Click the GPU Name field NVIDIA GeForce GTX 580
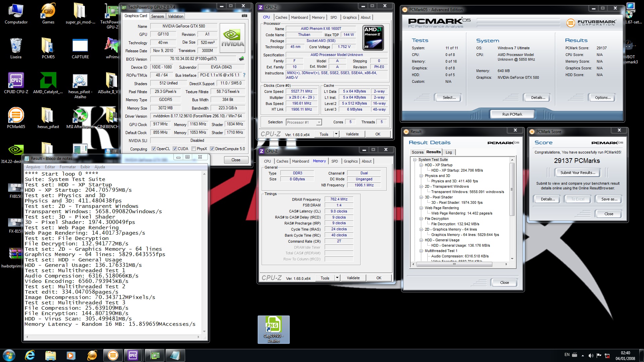Screen dimensions: 644x362 click(183, 26)
